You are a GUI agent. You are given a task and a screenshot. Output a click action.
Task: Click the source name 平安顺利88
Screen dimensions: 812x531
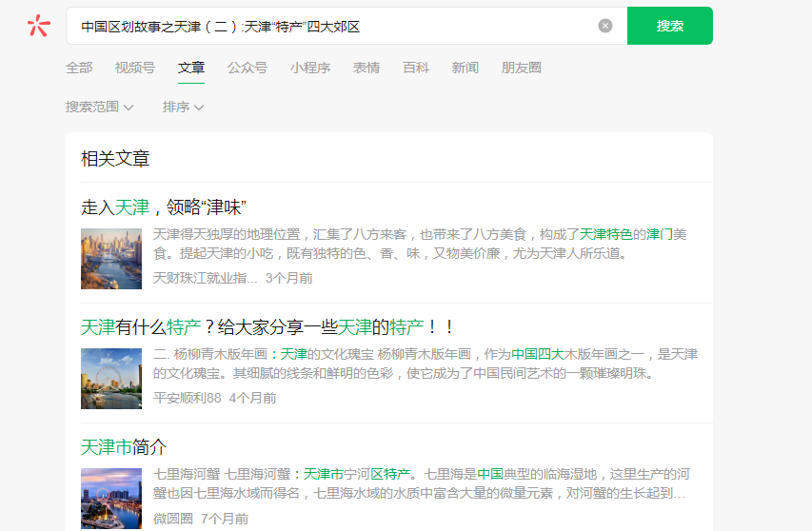[187, 398]
